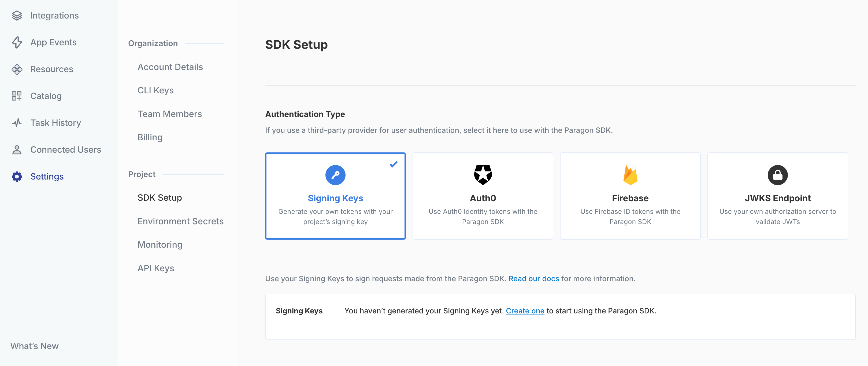868x366 pixels.
Task: Click the JWKS Endpoint lock icon
Action: click(x=777, y=175)
